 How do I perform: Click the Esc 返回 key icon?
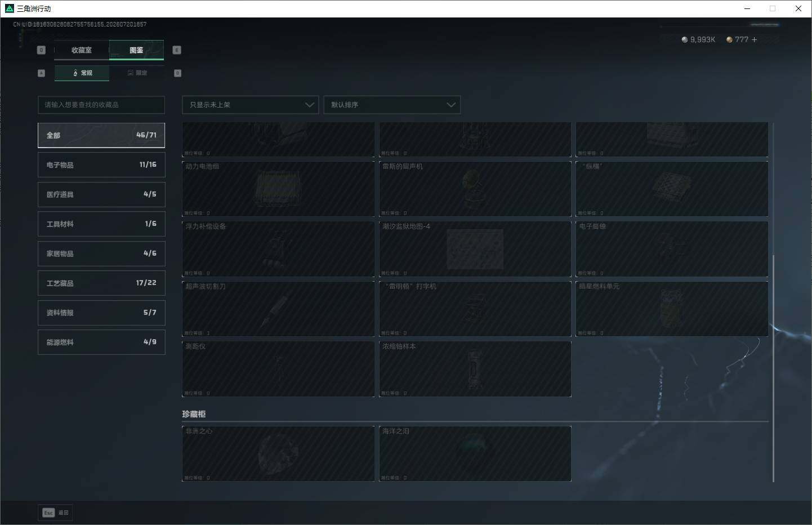[x=48, y=513]
